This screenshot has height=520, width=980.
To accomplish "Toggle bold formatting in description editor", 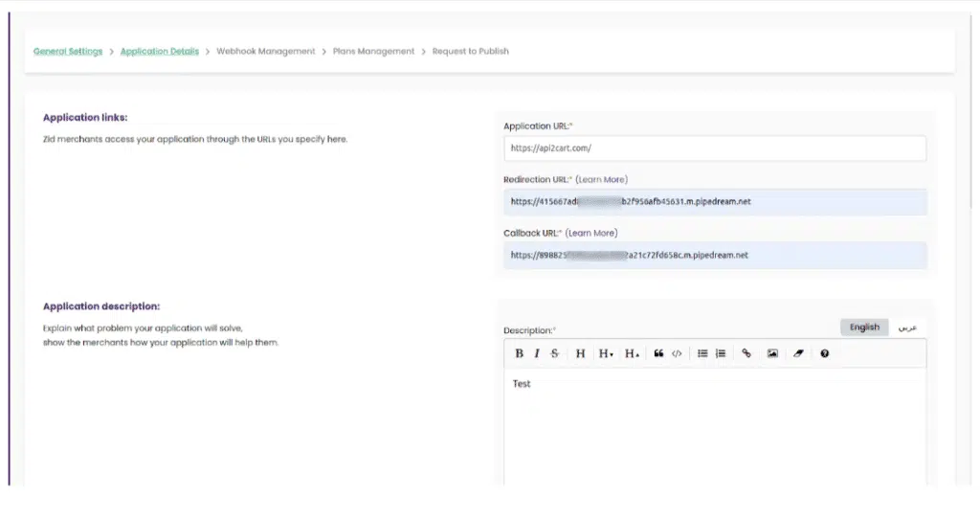I will 519,353.
